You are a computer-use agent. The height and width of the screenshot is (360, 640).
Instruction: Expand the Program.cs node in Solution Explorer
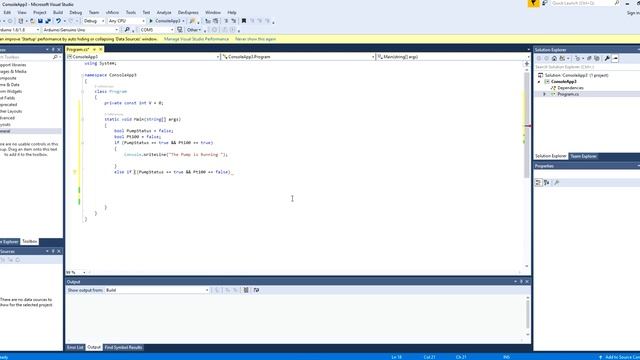coord(544,94)
